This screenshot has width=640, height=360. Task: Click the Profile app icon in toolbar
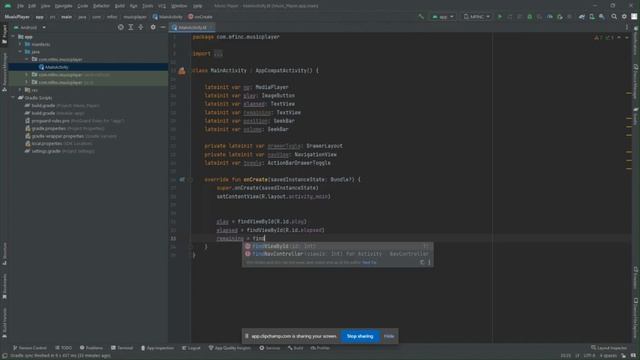point(550,17)
